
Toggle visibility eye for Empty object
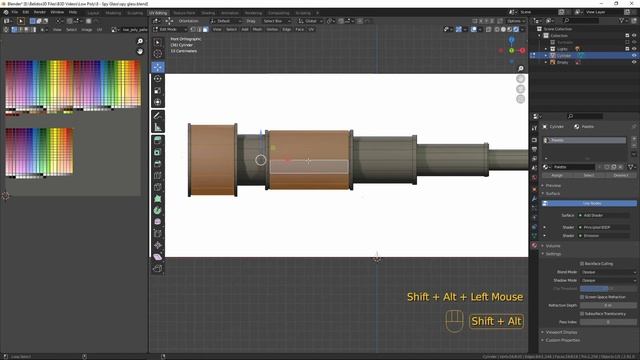[634, 62]
